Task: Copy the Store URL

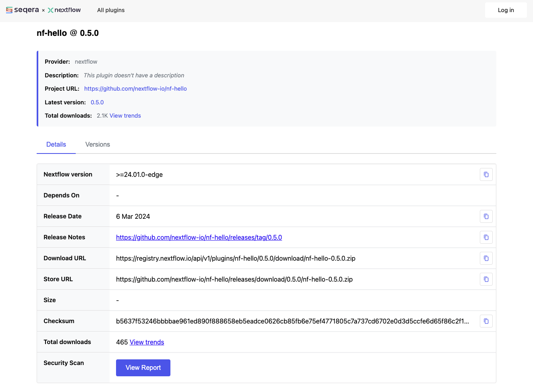Action: (x=486, y=279)
